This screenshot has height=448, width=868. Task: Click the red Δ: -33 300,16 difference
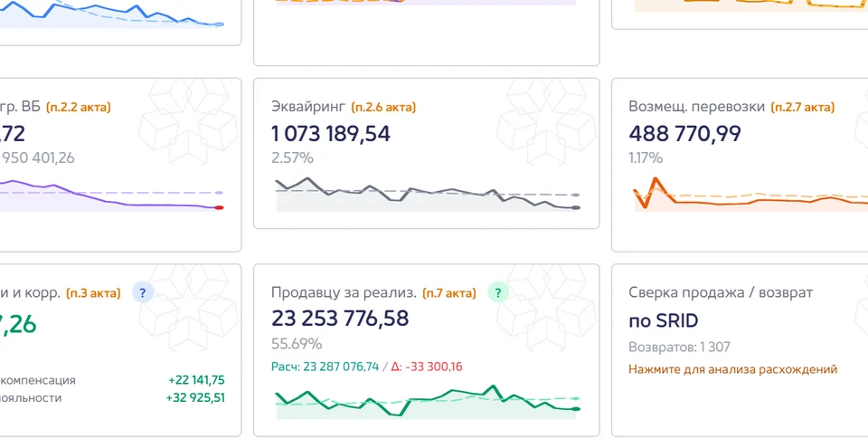coord(427,367)
